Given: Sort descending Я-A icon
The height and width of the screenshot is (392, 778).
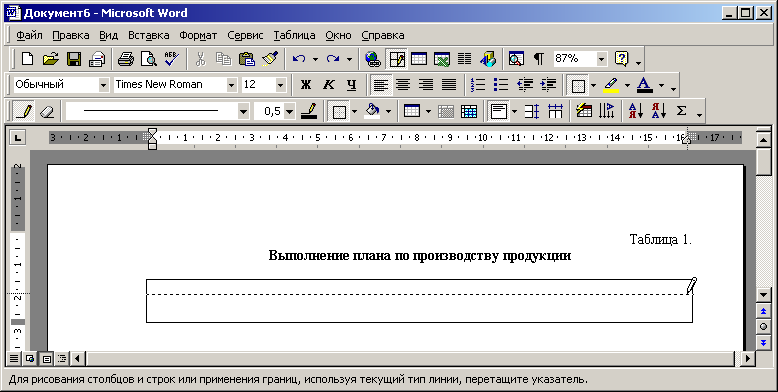Looking at the screenshot, I should click(658, 111).
